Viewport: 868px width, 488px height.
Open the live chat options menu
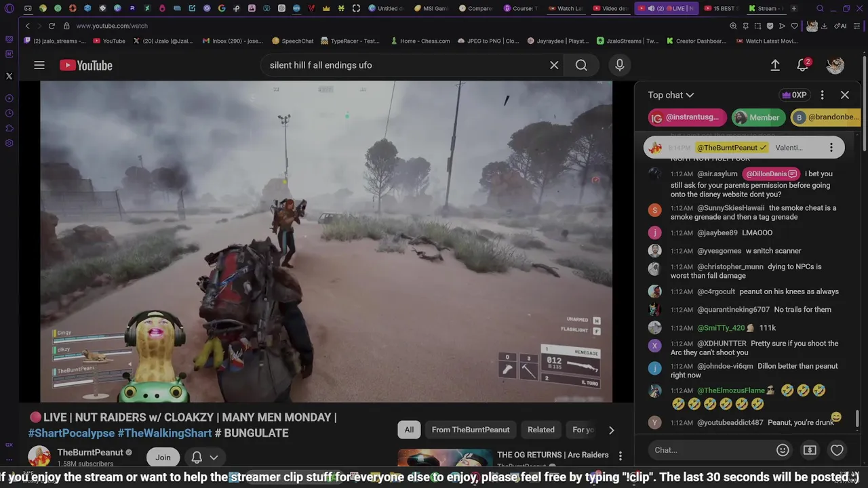[x=822, y=95]
